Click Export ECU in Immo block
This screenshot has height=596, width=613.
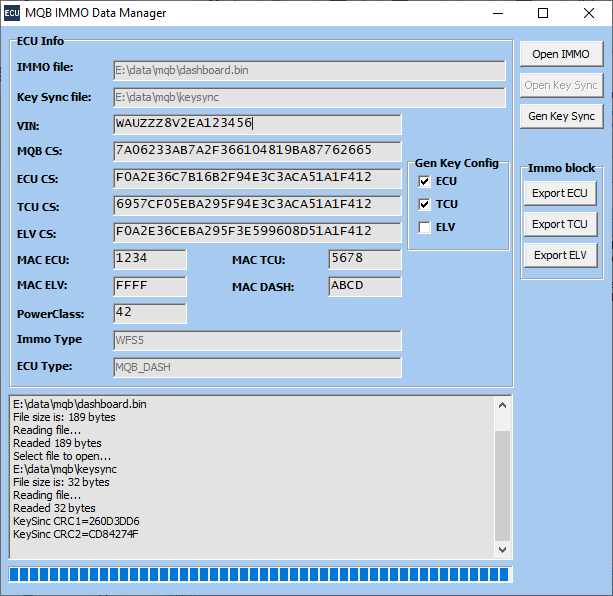click(560, 193)
